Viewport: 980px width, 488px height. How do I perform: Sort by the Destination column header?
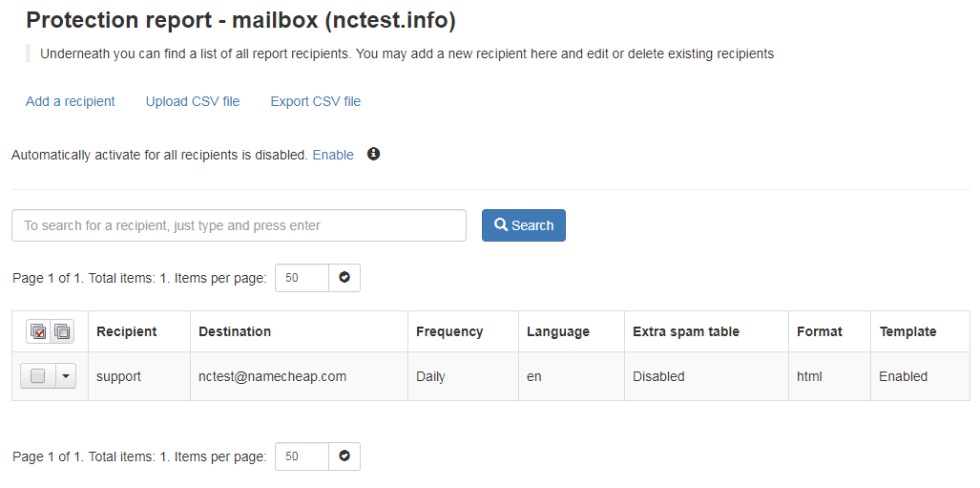pos(235,331)
